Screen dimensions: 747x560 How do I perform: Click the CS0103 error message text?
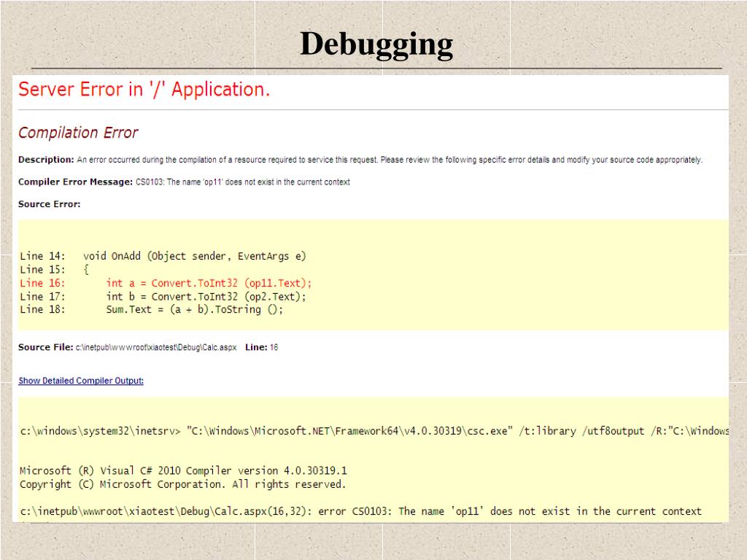click(243, 182)
